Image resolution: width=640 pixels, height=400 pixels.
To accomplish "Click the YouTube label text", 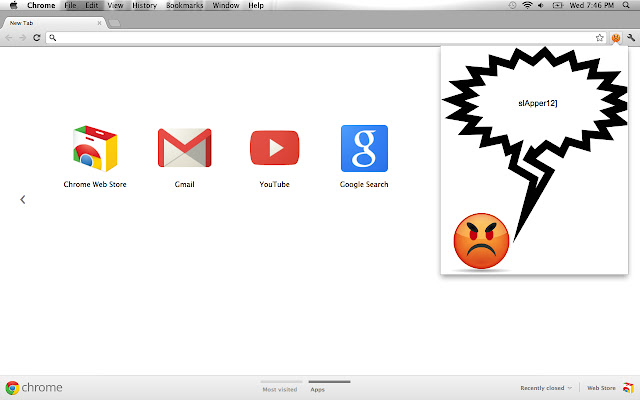I will (x=274, y=184).
